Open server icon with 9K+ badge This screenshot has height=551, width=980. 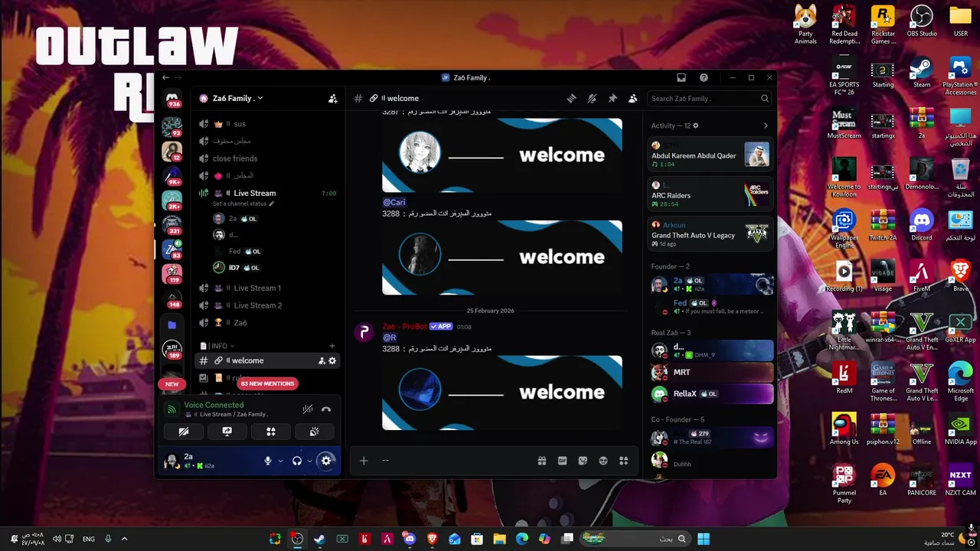click(x=172, y=176)
